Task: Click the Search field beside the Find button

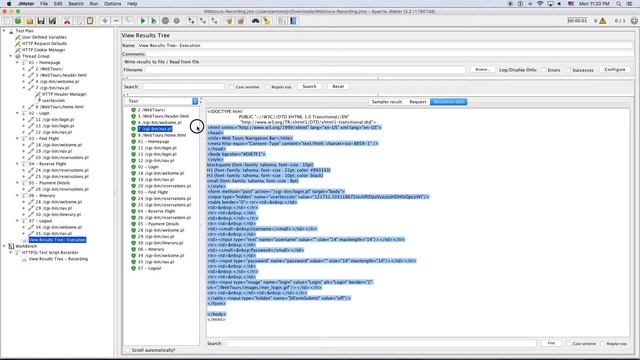Action: click(381, 344)
